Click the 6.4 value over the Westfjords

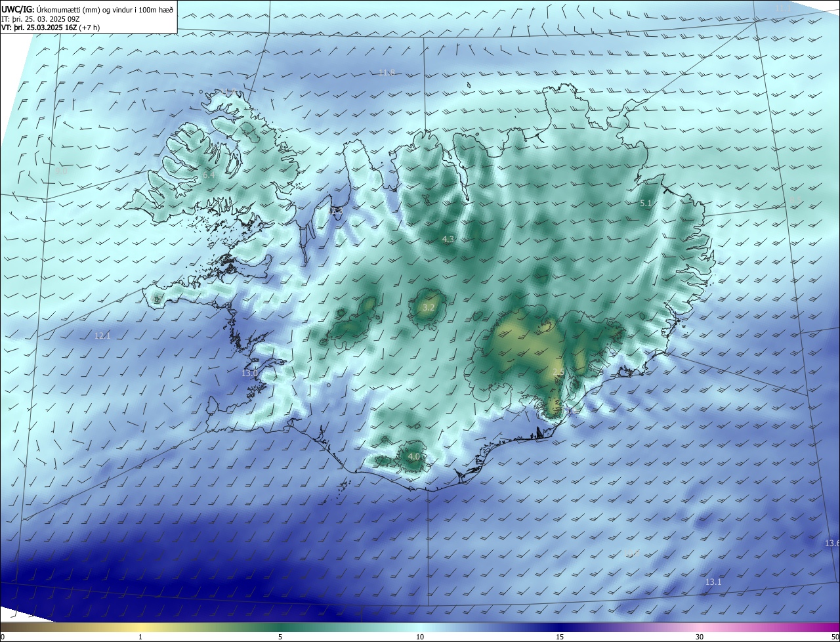209,175
